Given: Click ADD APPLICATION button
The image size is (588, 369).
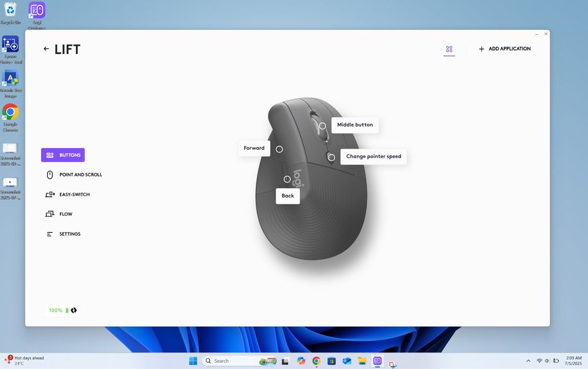Looking at the screenshot, I should click(505, 49).
